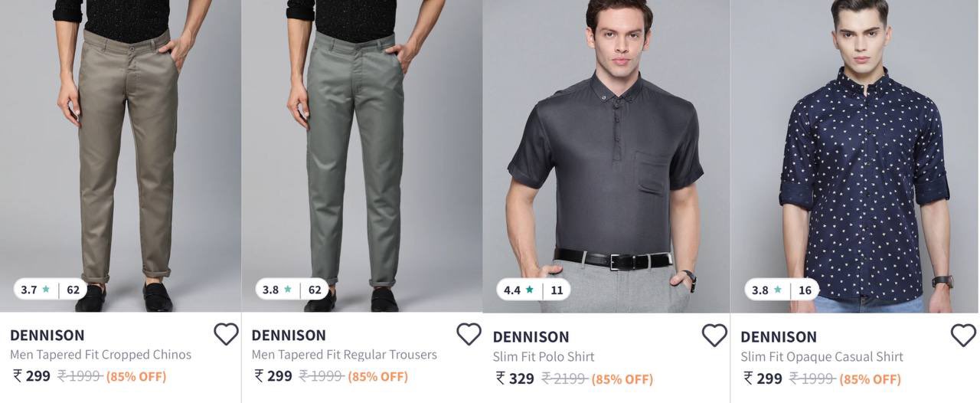Wishlist the Tapered Fit Cropped Chinos heart
Screen dimensions: 980x403
[226, 334]
